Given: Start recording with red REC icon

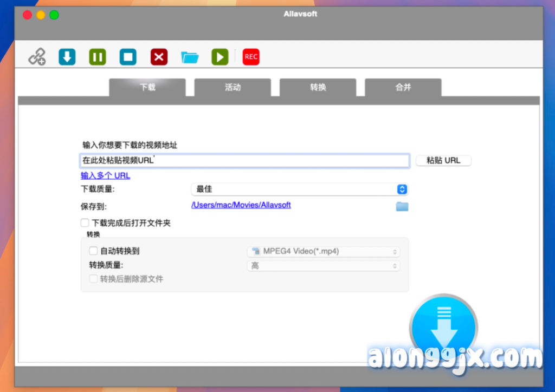Looking at the screenshot, I should pos(251,57).
